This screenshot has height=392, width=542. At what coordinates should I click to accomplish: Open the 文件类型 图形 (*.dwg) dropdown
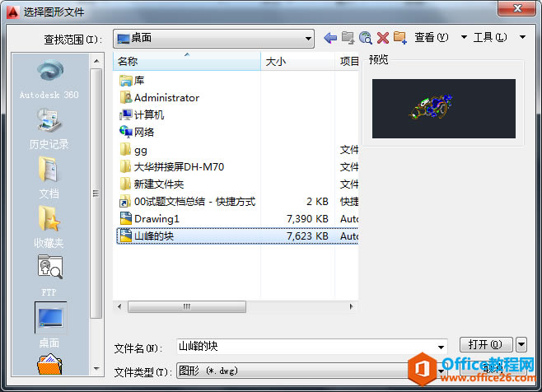pyautogui.click(x=441, y=371)
